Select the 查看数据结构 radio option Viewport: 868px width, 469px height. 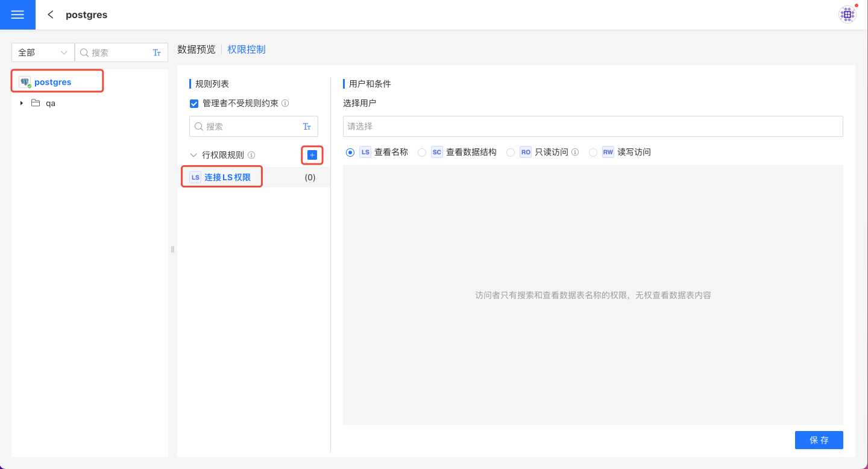[422, 153]
